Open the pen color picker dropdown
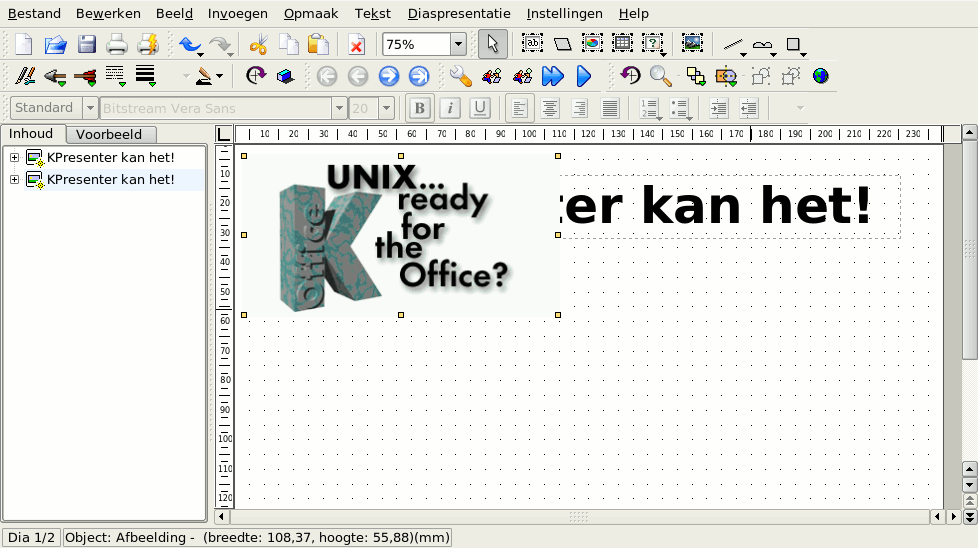978x548 pixels. coord(219,76)
